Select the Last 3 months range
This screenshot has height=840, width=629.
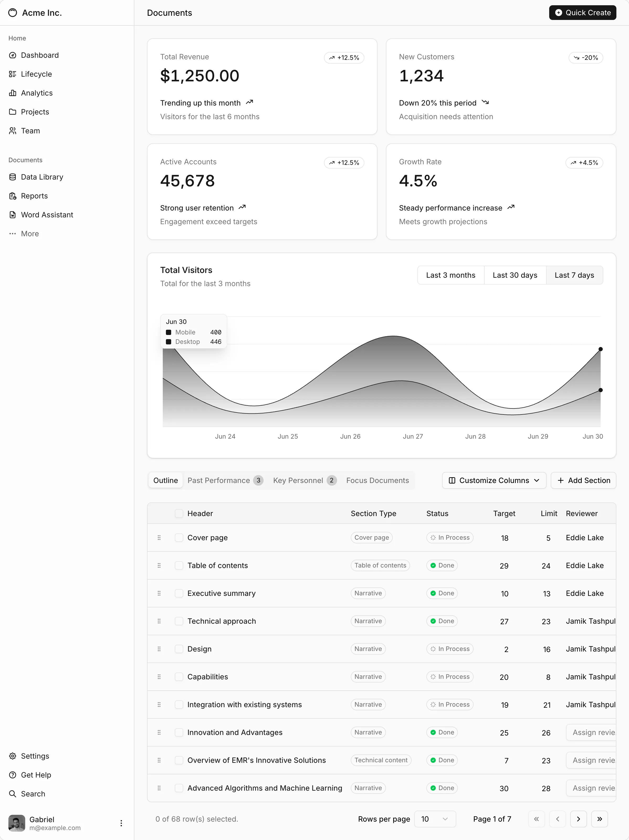(451, 275)
